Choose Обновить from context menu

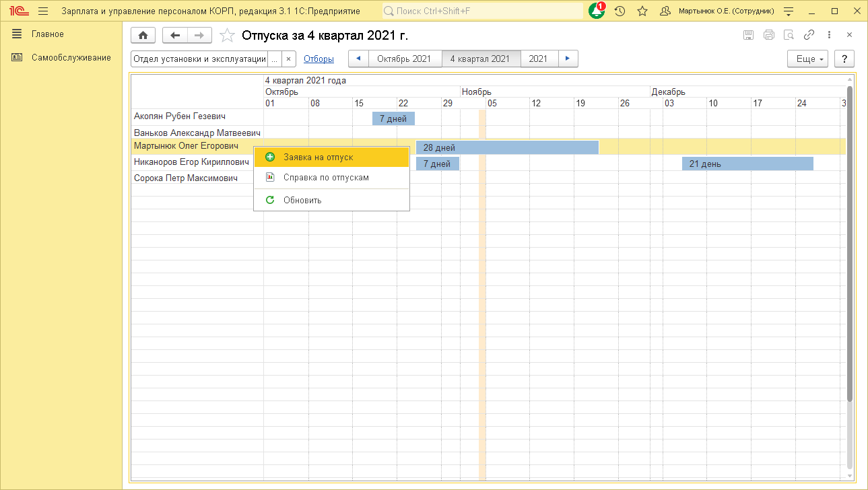(332, 200)
